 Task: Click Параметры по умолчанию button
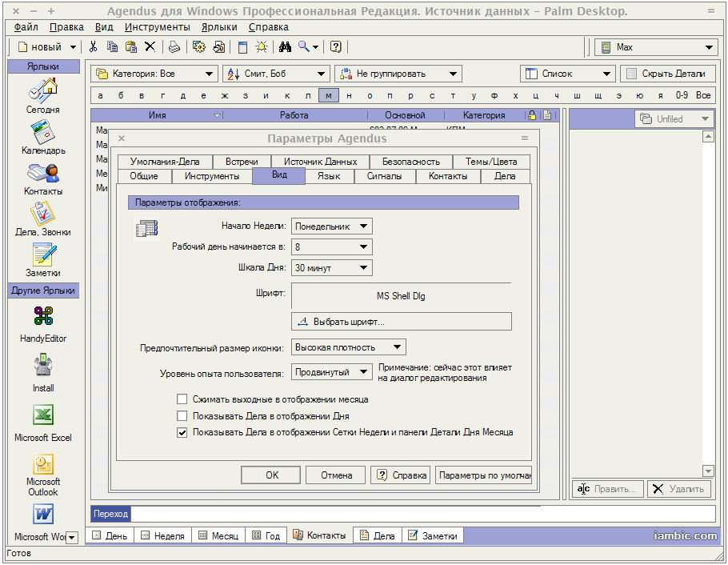[483, 475]
